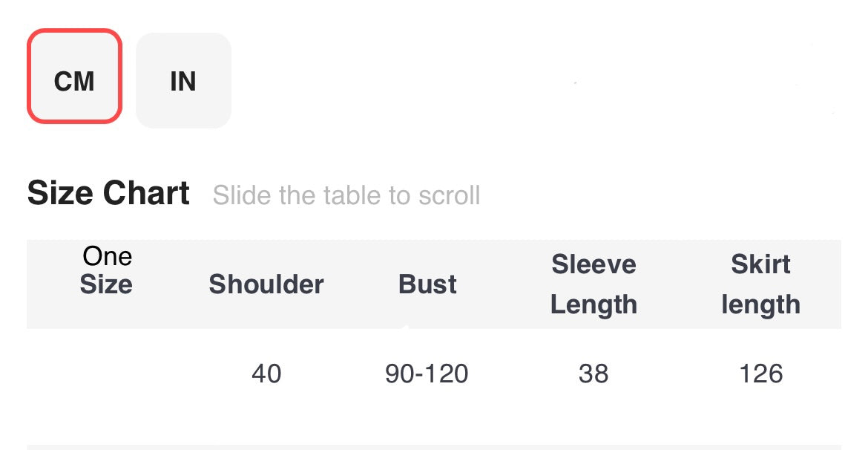This screenshot has height=450, width=868.
Task: Select the Skirt length column header
Action: point(760,284)
